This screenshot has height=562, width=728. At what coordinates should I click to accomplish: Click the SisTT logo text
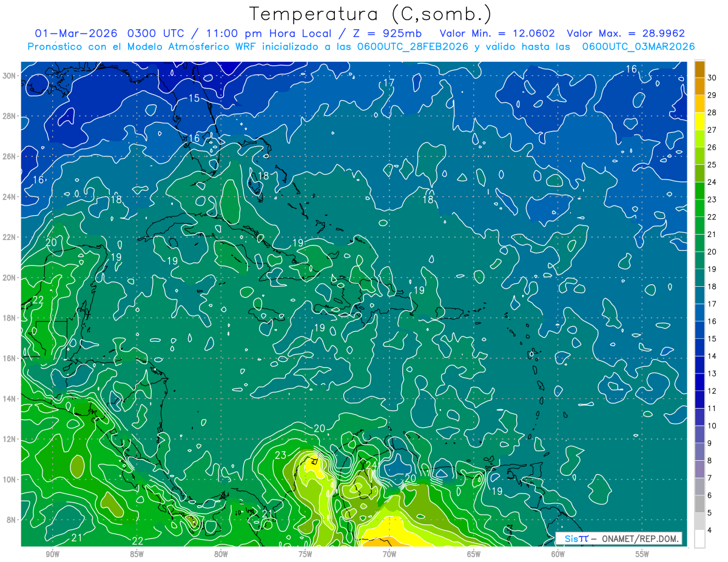coord(576,538)
